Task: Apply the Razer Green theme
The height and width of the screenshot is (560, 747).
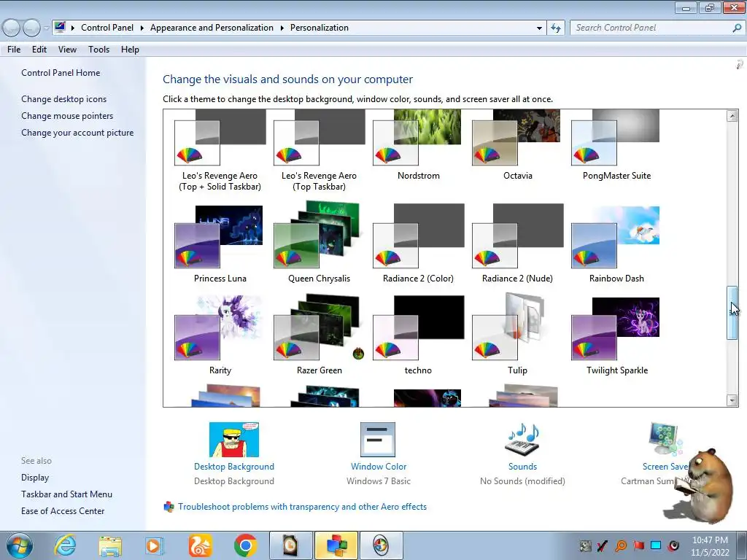Action: pos(319,335)
